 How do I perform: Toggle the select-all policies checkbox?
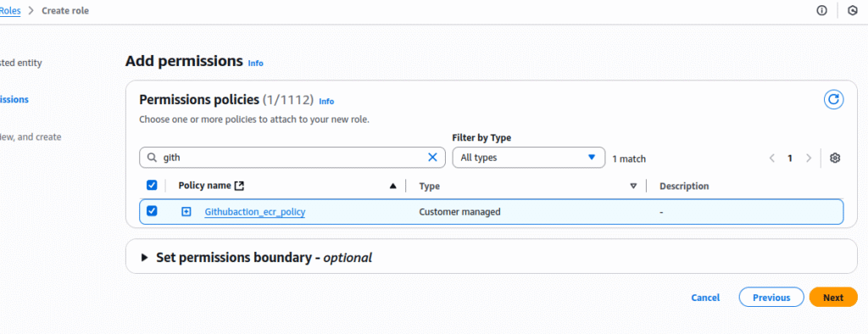152,186
